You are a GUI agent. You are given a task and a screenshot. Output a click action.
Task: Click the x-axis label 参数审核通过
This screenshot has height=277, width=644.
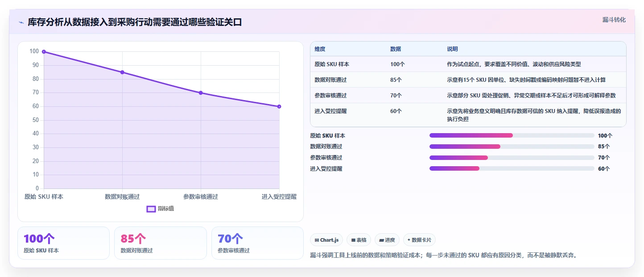point(201,197)
